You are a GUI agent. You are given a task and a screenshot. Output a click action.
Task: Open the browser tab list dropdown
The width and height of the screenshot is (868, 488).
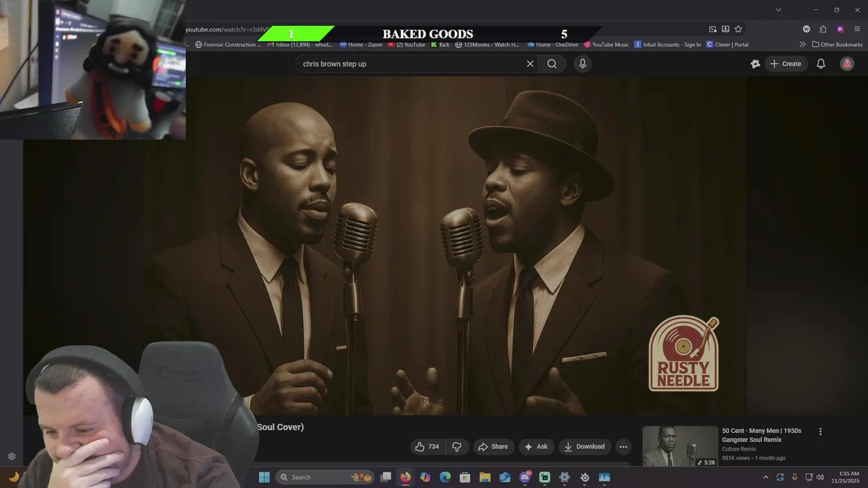click(778, 9)
